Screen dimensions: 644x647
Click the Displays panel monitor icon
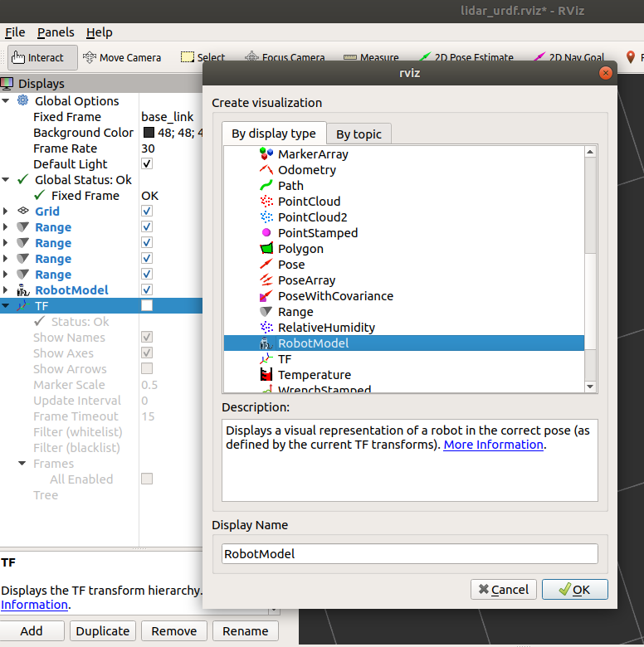(7, 83)
